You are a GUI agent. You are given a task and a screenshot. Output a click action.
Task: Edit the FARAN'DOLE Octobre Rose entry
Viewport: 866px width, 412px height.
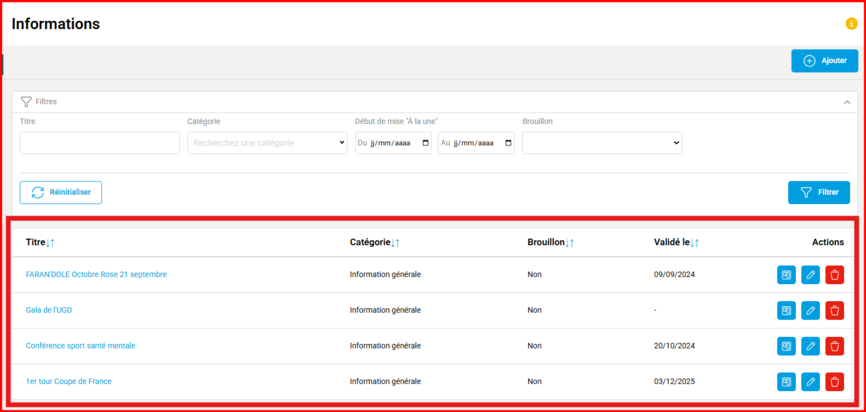tap(810, 274)
